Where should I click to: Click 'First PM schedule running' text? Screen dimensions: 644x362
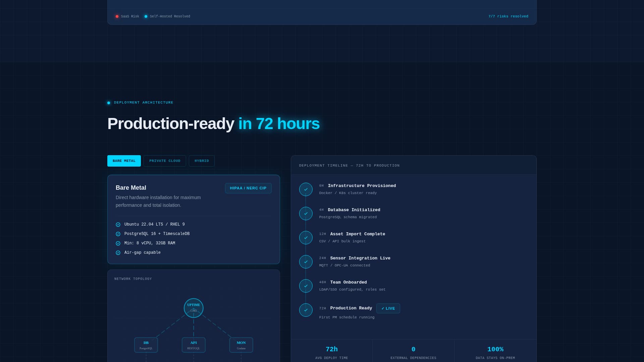[347, 317]
